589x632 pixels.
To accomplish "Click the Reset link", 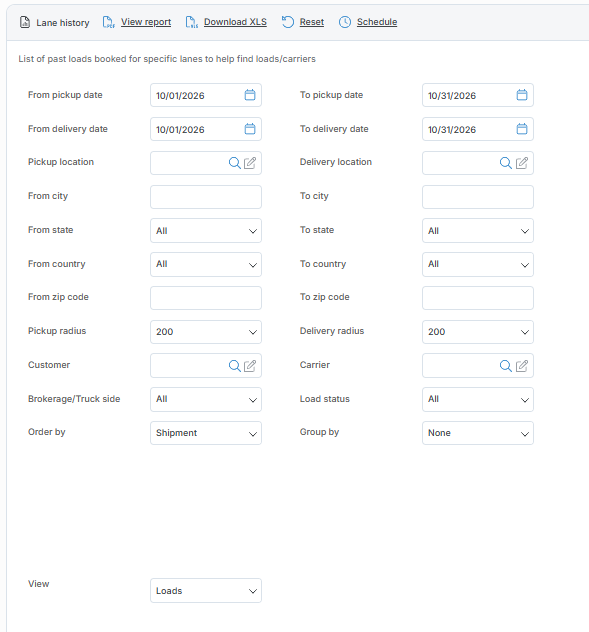I will [x=312, y=22].
